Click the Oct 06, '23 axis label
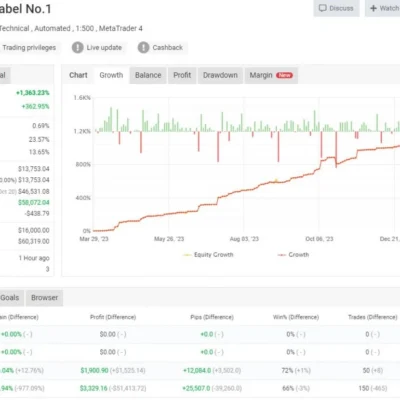The width and height of the screenshot is (400, 400). [319, 239]
